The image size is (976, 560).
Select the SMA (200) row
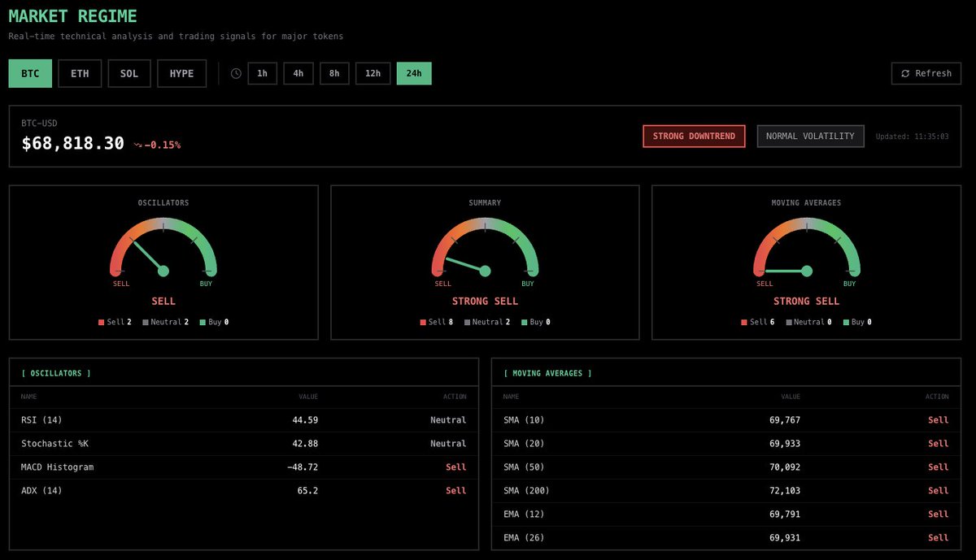coord(726,491)
